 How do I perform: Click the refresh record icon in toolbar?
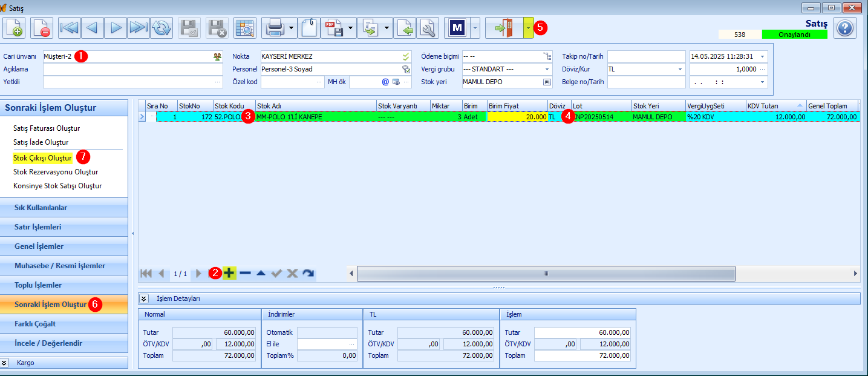pos(162,28)
